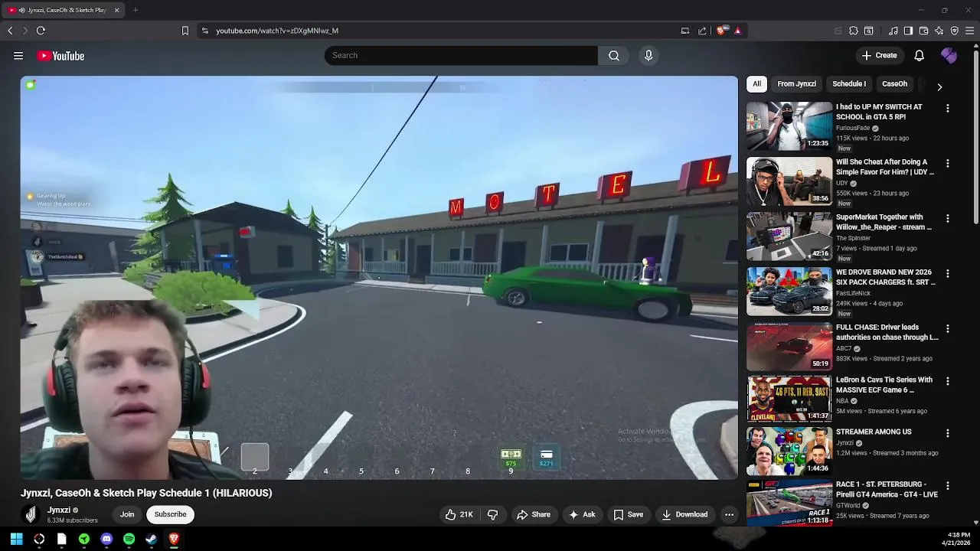
Task: Open YouTube notifications bell
Action: click(920, 55)
